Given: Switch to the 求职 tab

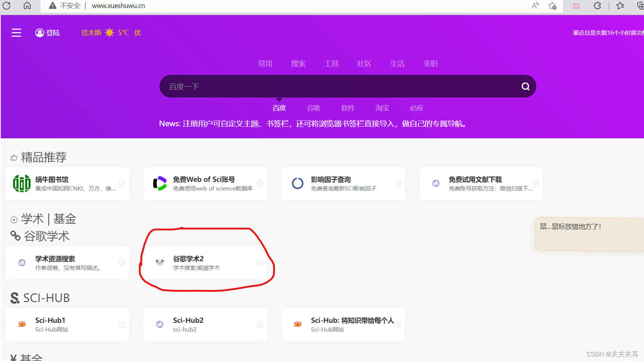Looking at the screenshot, I should tap(431, 64).
